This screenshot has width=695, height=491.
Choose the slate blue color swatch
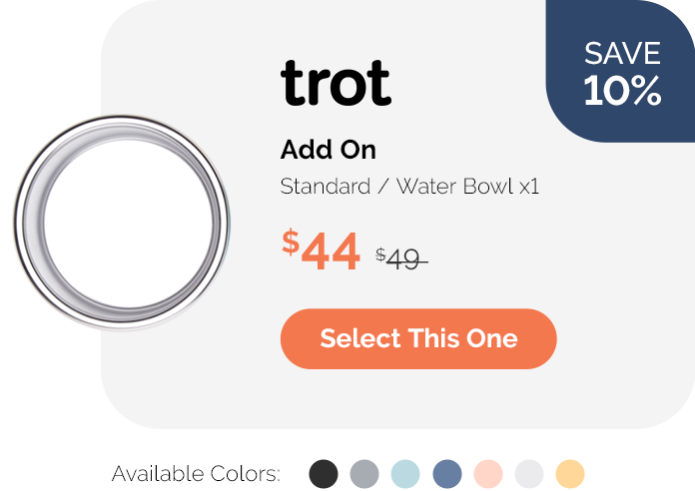(x=447, y=474)
